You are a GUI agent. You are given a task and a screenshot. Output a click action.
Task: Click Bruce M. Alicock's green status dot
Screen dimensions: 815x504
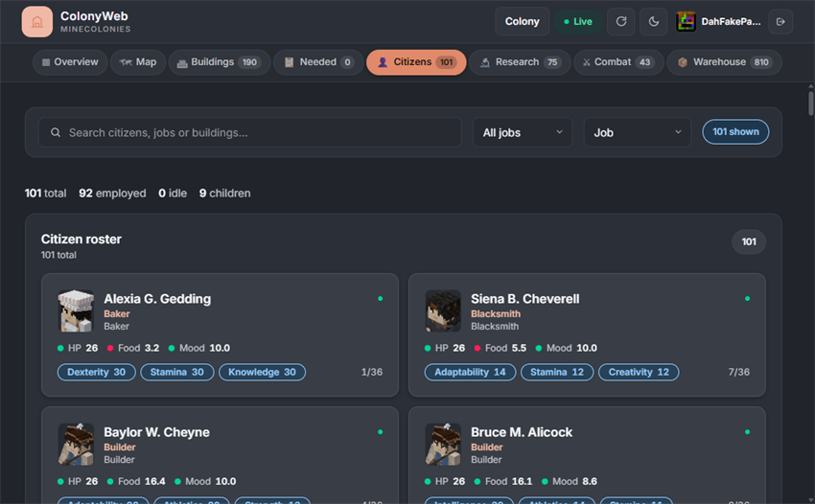[748, 432]
